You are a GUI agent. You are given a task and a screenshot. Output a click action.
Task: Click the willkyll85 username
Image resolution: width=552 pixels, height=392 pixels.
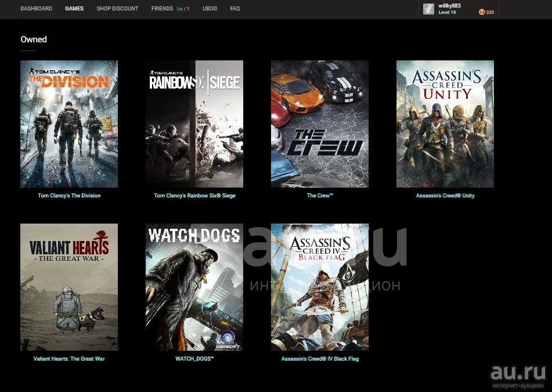pos(449,6)
